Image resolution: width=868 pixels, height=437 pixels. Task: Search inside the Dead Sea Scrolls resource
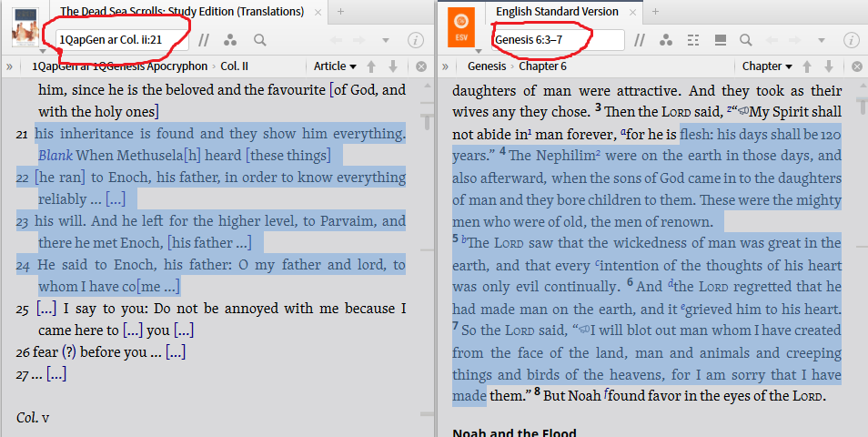click(x=259, y=40)
